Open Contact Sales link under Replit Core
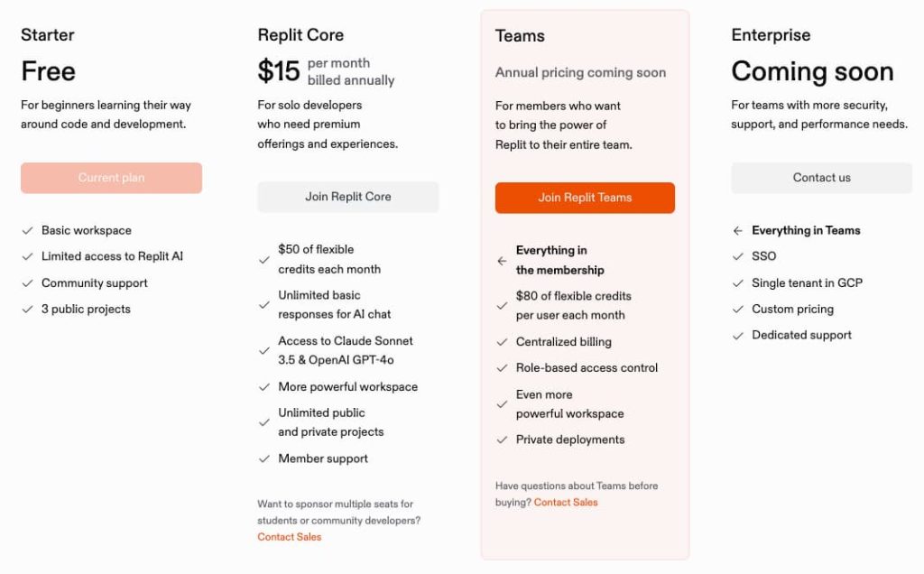The height and width of the screenshot is (574, 924). coord(289,537)
